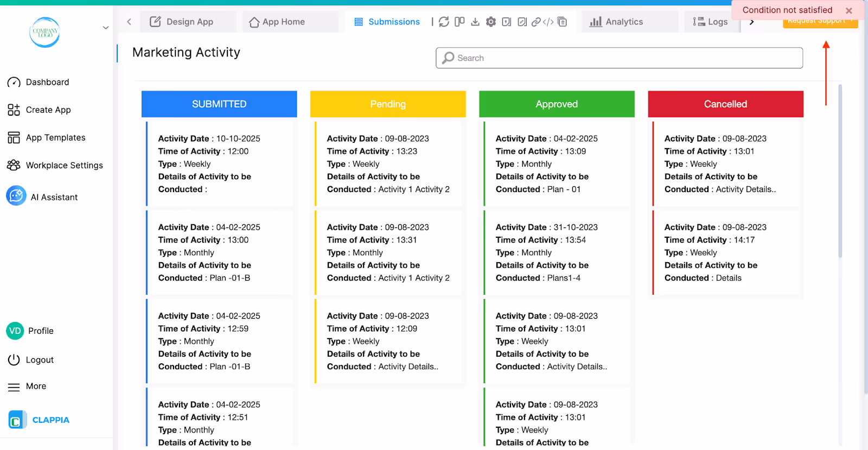Screen dimensions: 868x450
Task: Click the Cancelled column header
Action: tap(725, 104)
